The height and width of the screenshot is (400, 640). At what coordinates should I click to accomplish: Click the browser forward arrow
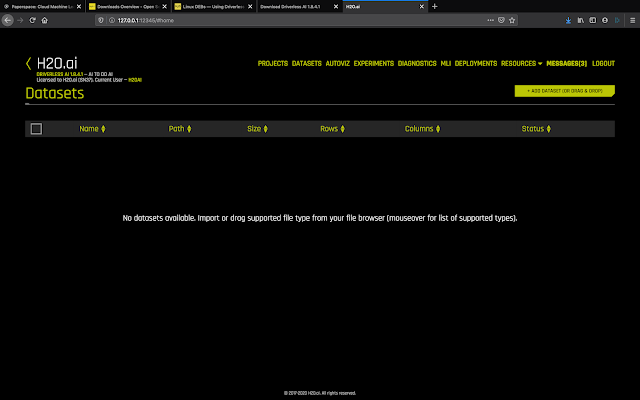pyautogui.click(x=20, y=20)
